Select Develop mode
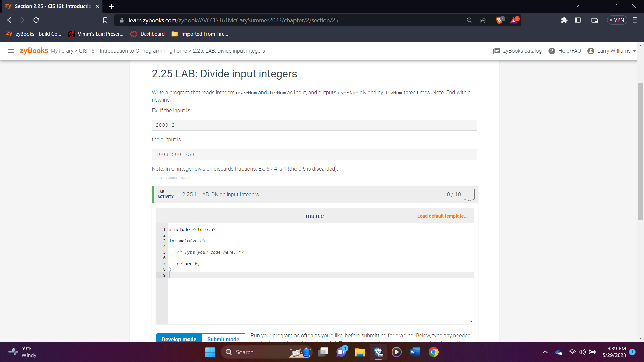644x362 pixels. [x=179, y=339]
